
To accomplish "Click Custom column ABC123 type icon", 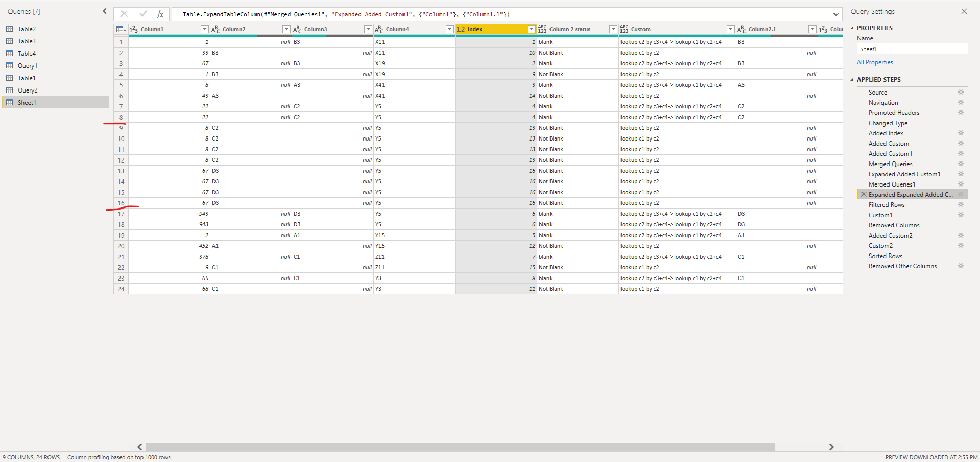I will (x=624, y=29).
